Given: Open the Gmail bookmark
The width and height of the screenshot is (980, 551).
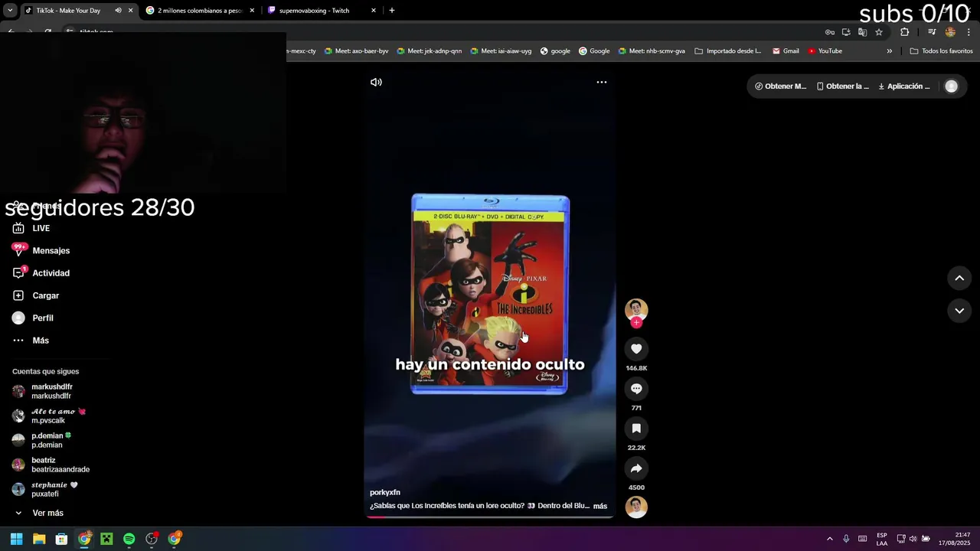Looking at the screenshot, I should click(786, 51).
